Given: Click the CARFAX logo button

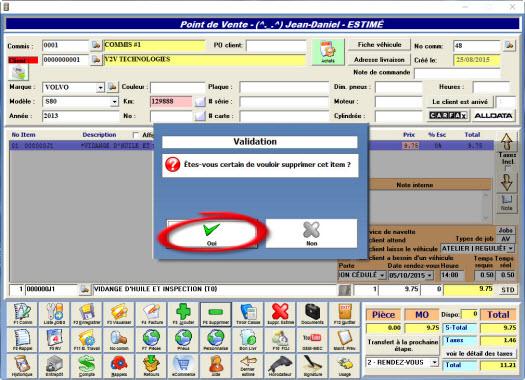Looking at the screenshot, I should (448, 116).
